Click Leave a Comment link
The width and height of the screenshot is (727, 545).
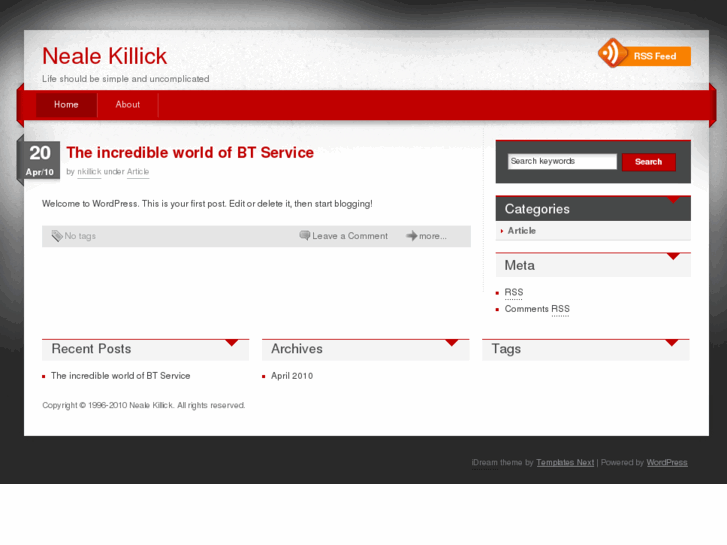point(350,236)
